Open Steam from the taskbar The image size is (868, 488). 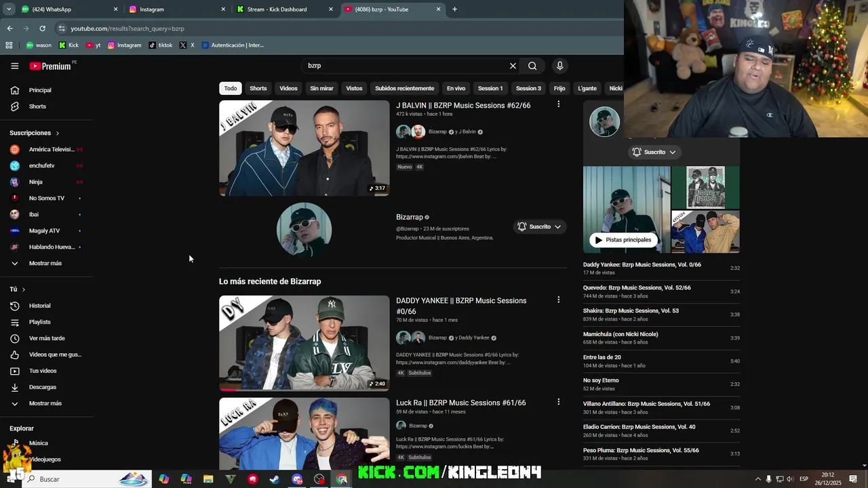pos(275,479)
